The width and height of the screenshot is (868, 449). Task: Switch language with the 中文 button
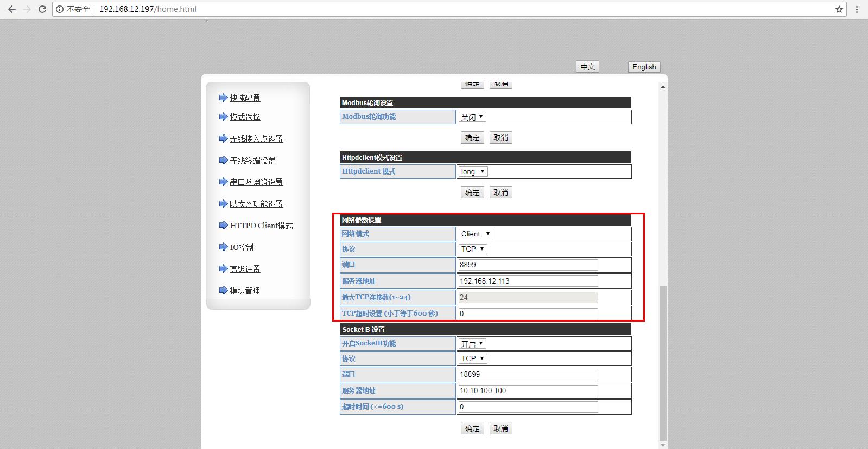(587, 67)
